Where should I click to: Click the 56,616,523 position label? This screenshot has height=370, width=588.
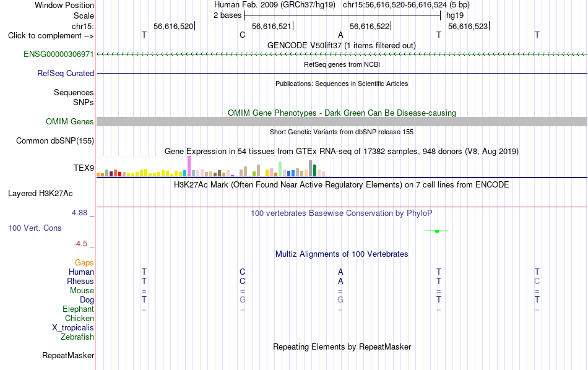(x=468, y=26)
